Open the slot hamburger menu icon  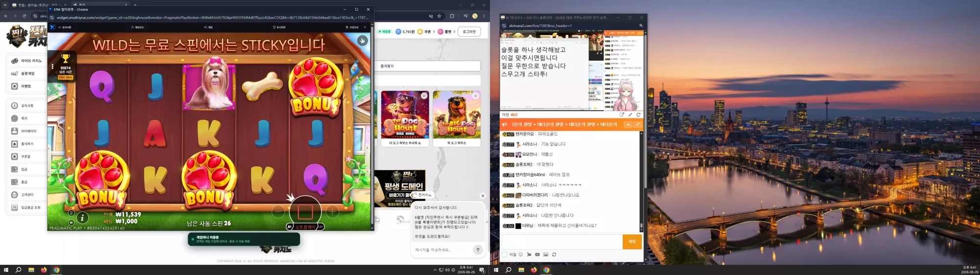pos(72,213)
